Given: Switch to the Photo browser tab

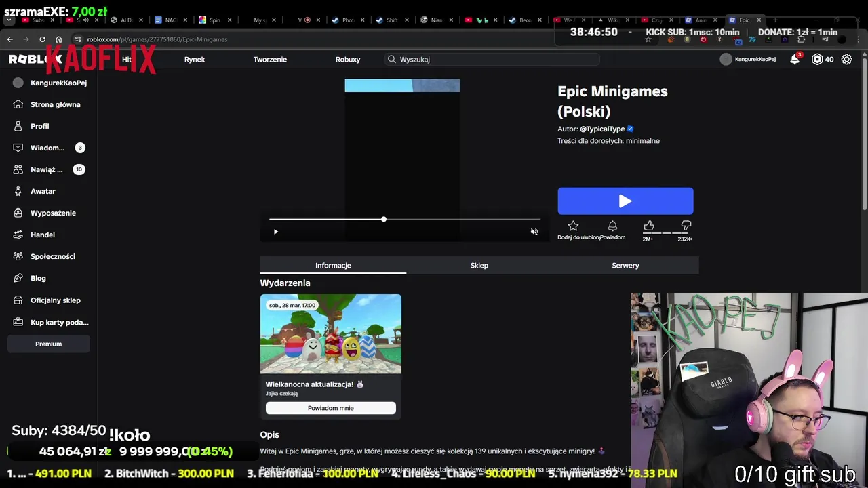Looking at the screenshot, I should click(348, 20).
